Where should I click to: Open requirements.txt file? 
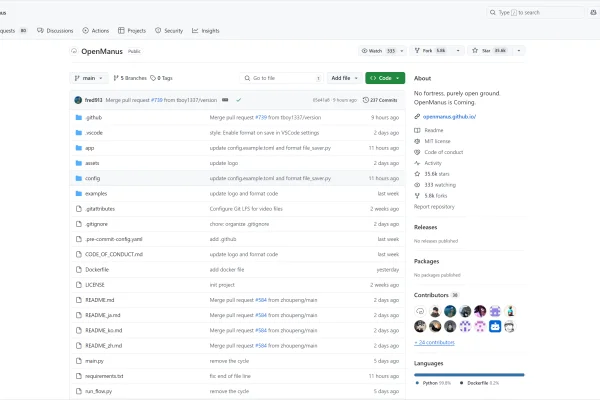104,376
